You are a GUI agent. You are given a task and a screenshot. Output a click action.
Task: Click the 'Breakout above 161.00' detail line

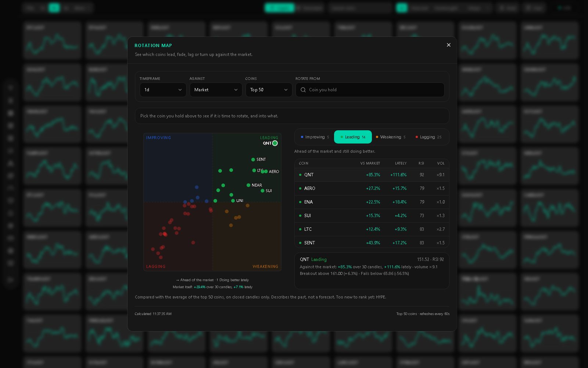click(354, 273)
